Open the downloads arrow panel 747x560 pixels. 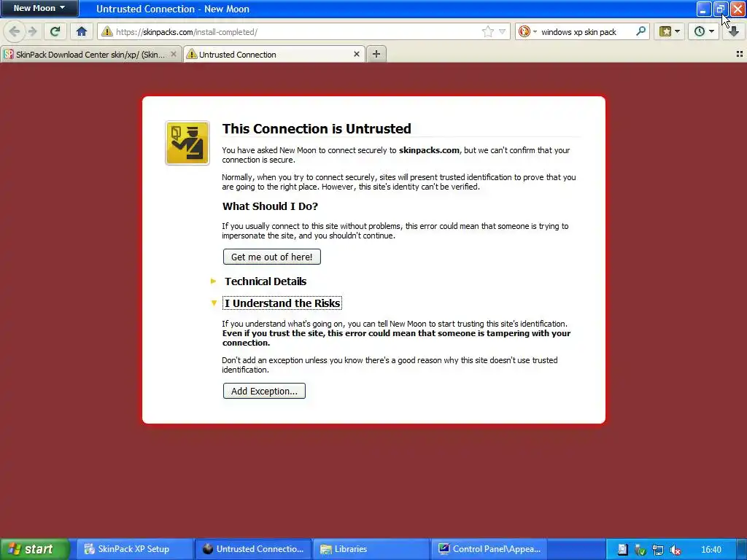click(734, 32)
